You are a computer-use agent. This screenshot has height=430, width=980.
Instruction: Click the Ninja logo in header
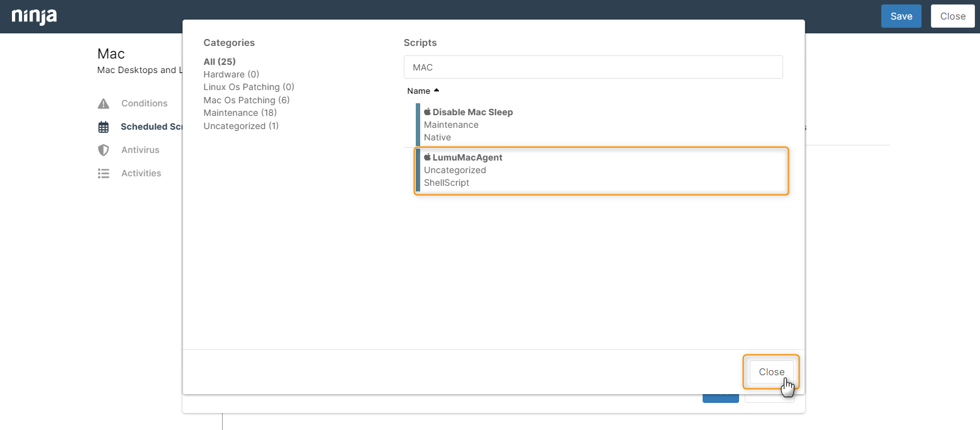click(x=35, y=16)
